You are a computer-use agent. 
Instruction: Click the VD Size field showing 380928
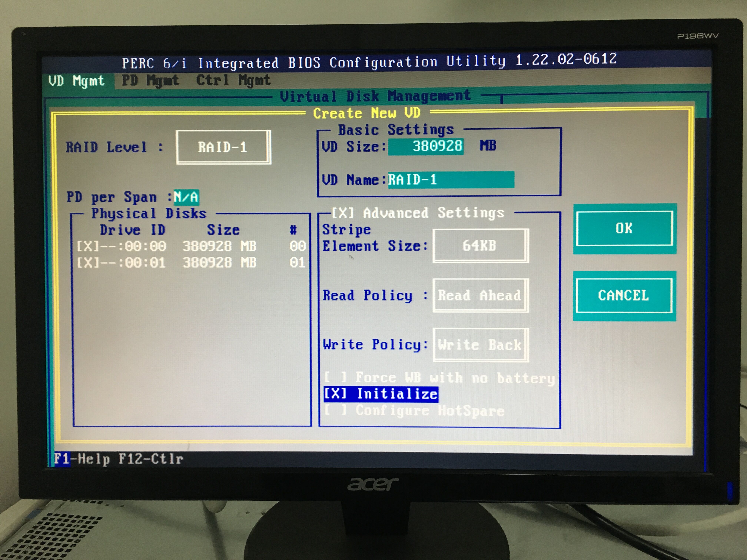(x=426, y=146)
